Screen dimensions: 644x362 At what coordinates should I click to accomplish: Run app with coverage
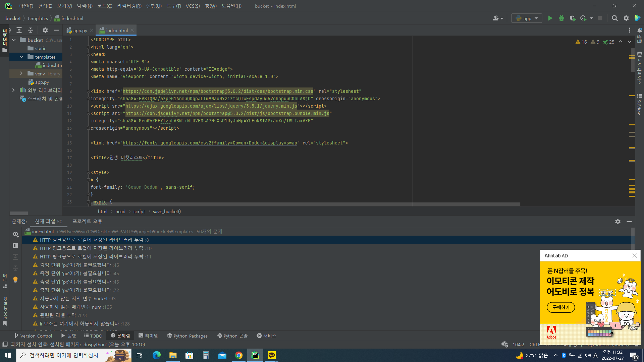(573, 18)
